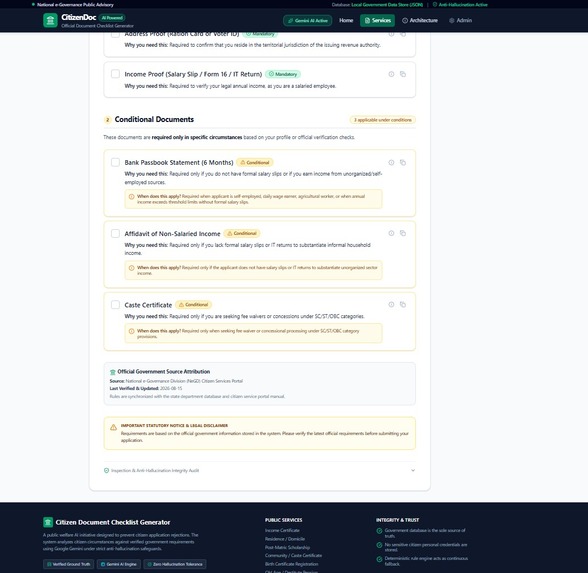Screen dimensions: 588x573
Task: Click Conditional badge on Bank Passbook Statement
Action: coord(255,162)
